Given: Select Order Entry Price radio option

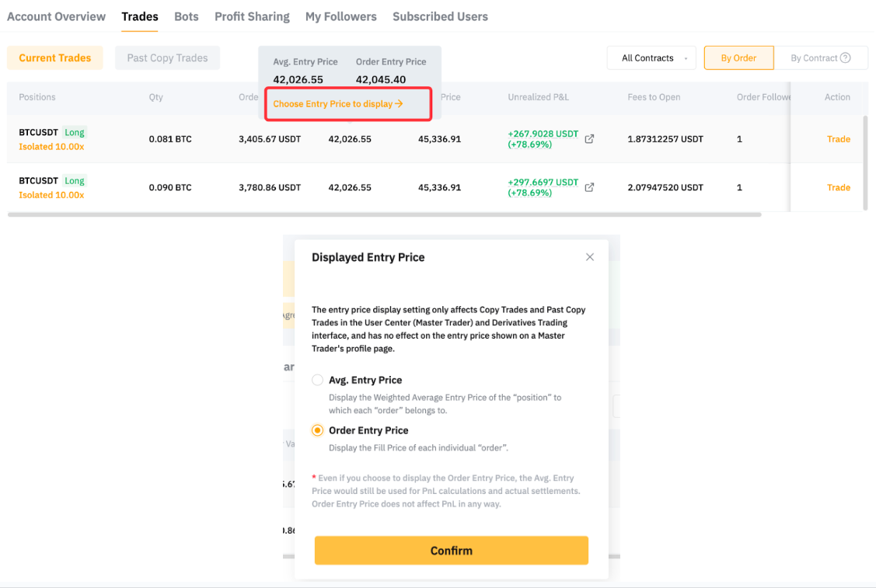Looking at the screenshot, I should 318,430.
